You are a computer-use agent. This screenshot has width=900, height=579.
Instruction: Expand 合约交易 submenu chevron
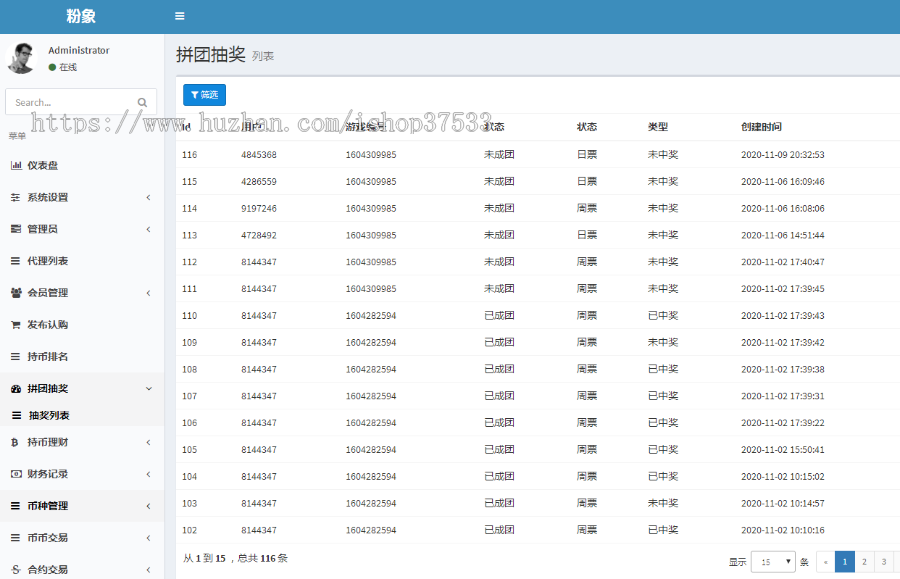click(x=149, y=570)
